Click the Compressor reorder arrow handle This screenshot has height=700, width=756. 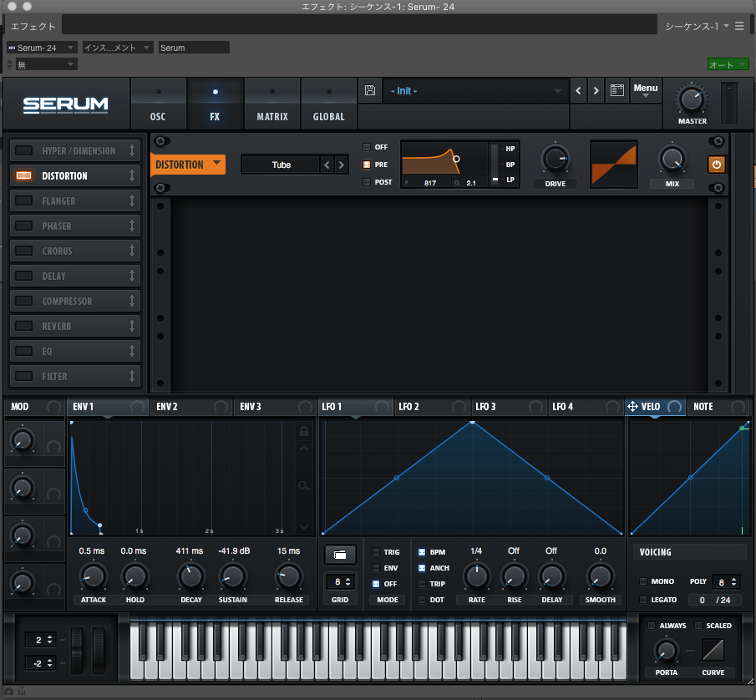pos(132,301)
